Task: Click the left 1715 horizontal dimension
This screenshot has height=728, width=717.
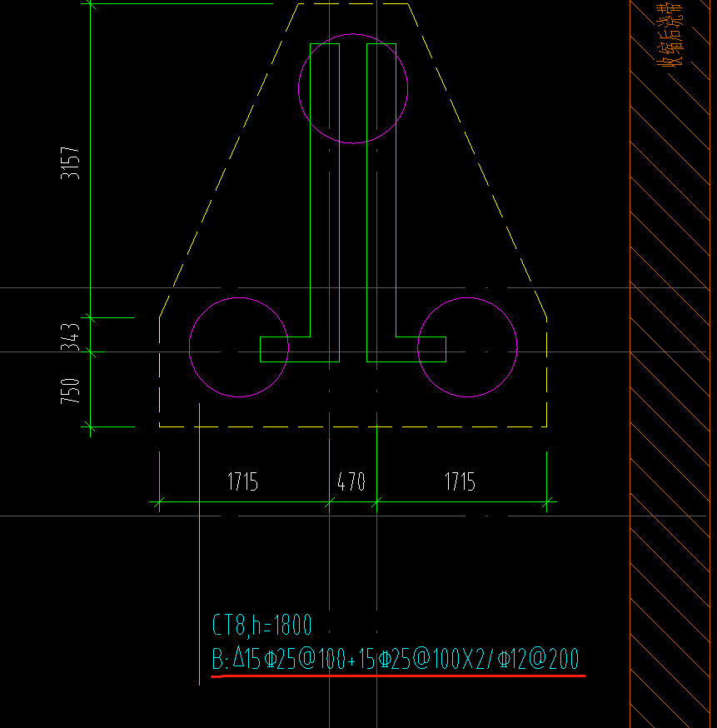Action: coord(242,481)
